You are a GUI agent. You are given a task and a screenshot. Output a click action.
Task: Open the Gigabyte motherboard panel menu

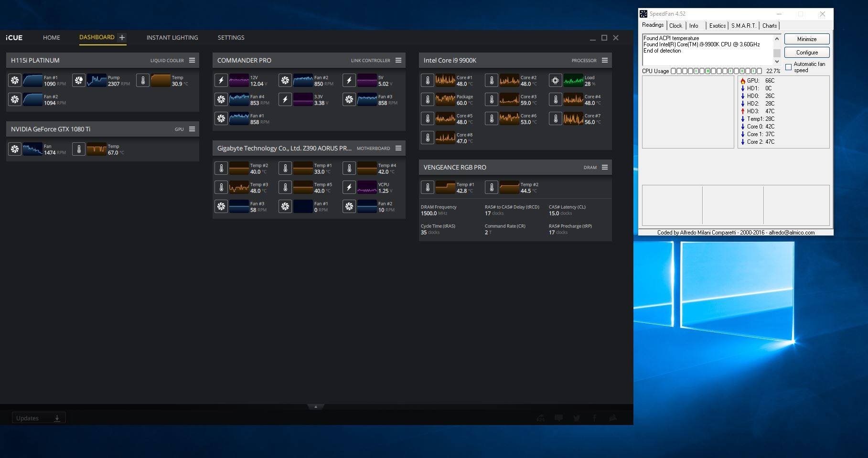point(398,148)
